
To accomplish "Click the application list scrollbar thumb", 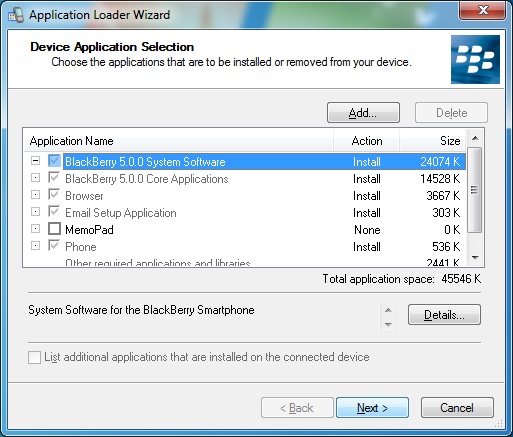I will click(x=475, y=190).
